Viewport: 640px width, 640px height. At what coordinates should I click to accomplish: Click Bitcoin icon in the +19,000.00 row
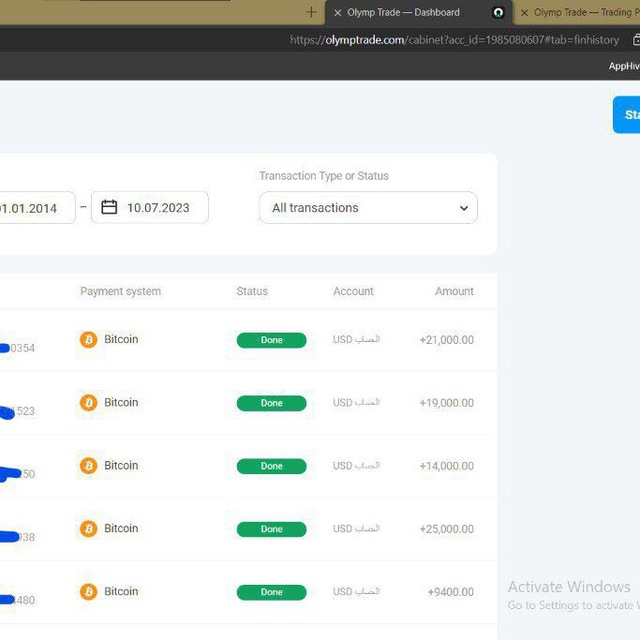89,403
